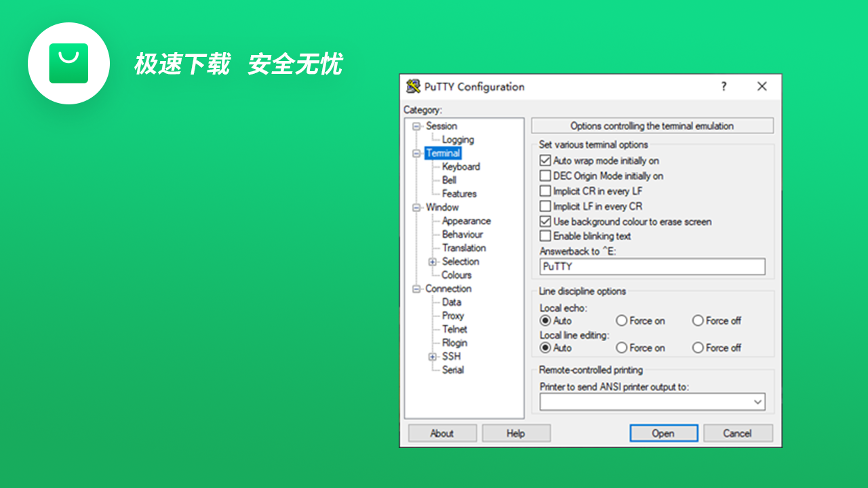Open the ANSI printer output dropdown
The height and width of the screenshot is (488, 868).
757,401
